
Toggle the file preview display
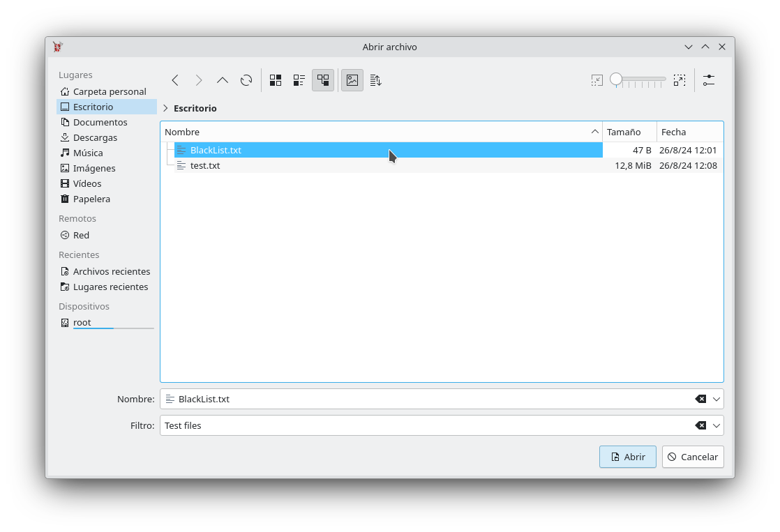tap(352, 80)
